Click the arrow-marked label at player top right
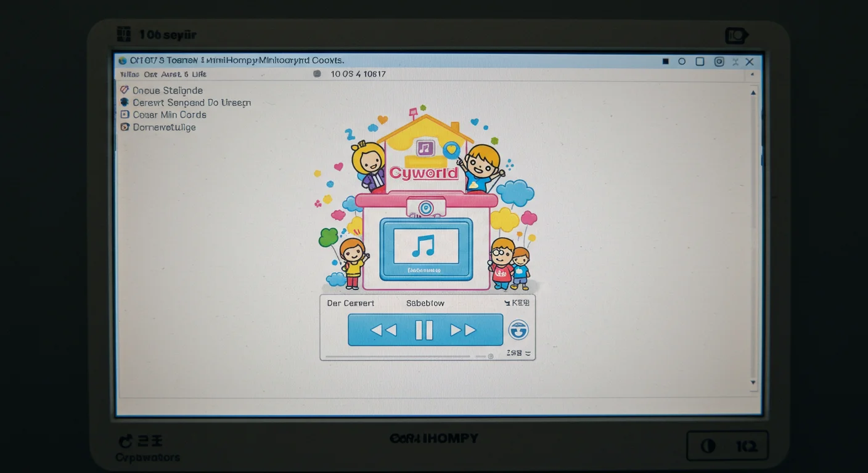The width and height of the screenshot is (868, 473). pyautogui.click(x=517, y=303)
